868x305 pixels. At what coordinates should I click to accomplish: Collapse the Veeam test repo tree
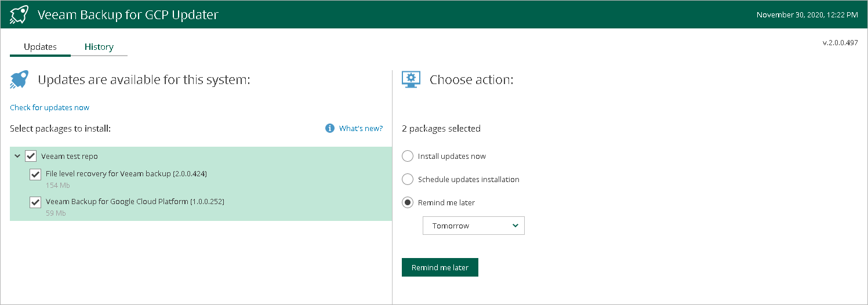(17, 156)
